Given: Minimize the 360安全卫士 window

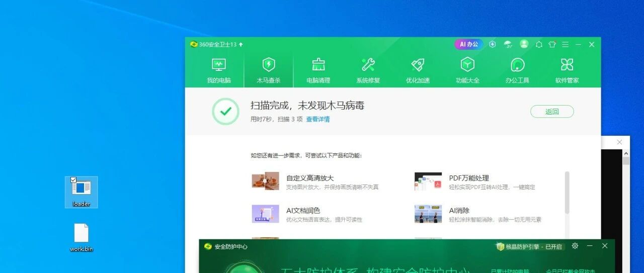Looking at the screenshot, I should click(579, 44).
